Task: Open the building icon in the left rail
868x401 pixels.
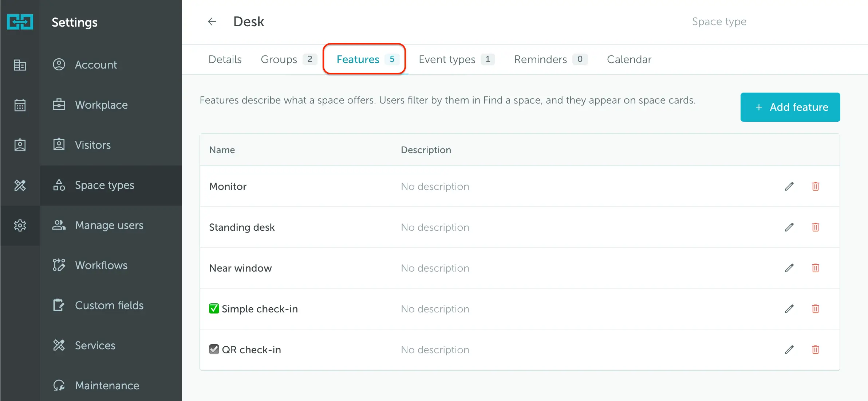Action: (x=20, y=65)
